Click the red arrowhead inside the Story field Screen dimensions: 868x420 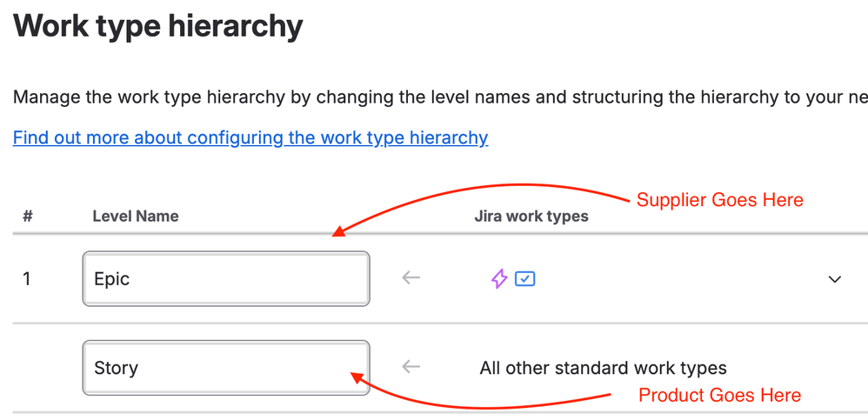tap(357, 378)
